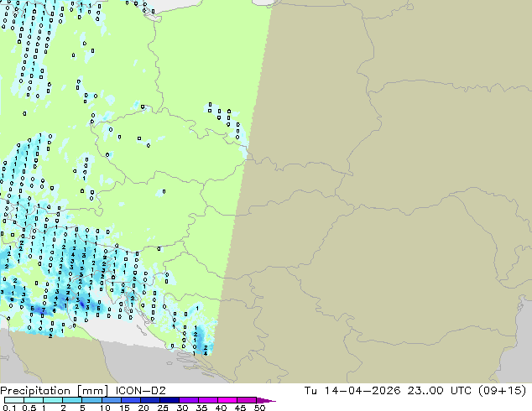Click the legend value label '0.1'
Screen dimensions: 532x411
click(x=9, y=408)
